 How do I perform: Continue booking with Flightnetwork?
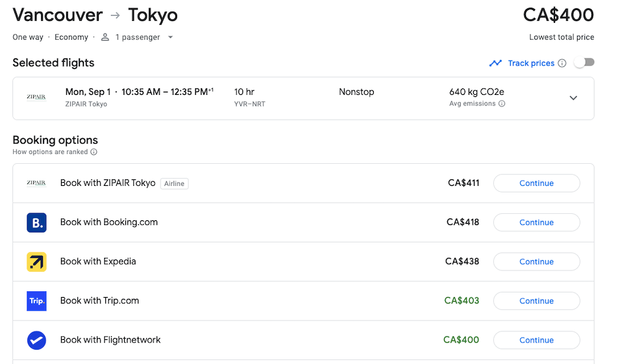coord(536,340)
